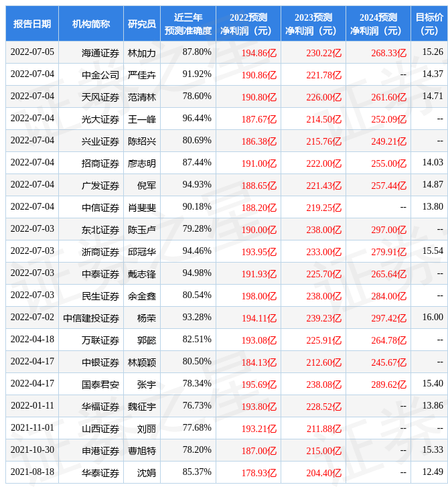The height and width of the screenshot is (489, 448).
Task: Click the 96.44% accuracy value
Action: [x=197, y=118]
